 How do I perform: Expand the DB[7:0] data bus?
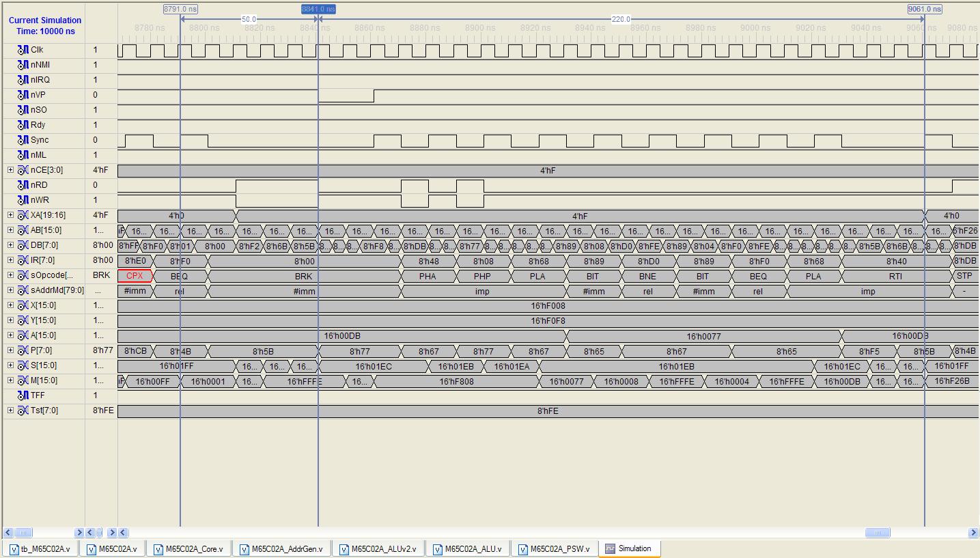pyautogui.click(x=10, y=245)
